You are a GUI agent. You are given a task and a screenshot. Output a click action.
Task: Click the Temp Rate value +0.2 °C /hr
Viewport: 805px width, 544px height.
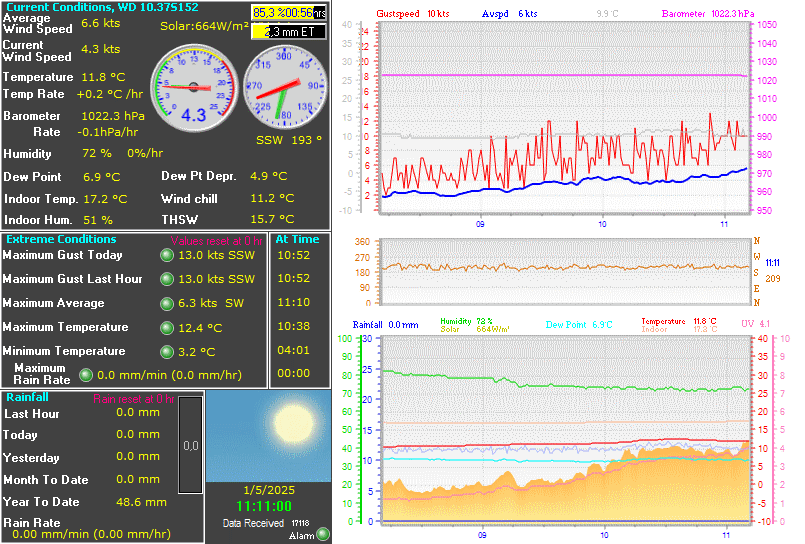pos(110,94)
